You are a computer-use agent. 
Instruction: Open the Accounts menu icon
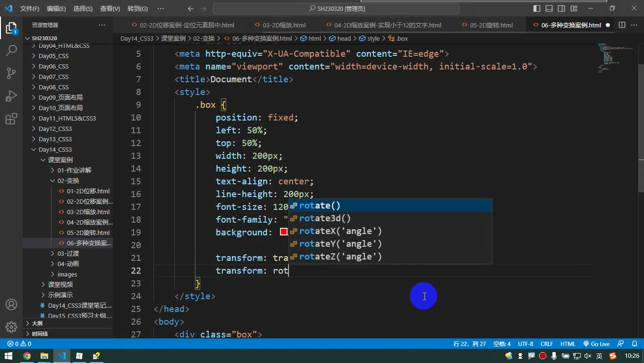pyautogui.click(x=11, y=304)
